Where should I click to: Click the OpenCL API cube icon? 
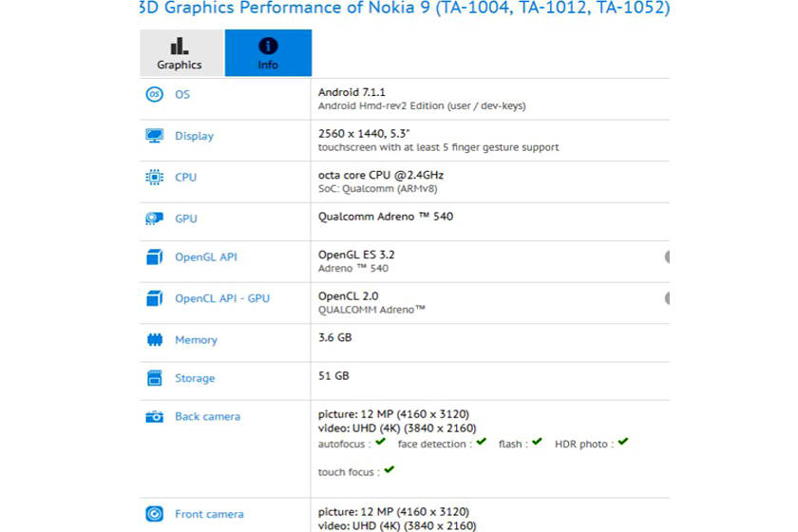click(155, 298)
